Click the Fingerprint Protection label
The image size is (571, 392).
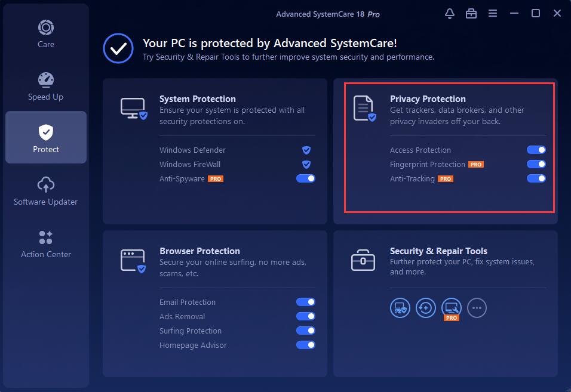(x=428, y=164)
